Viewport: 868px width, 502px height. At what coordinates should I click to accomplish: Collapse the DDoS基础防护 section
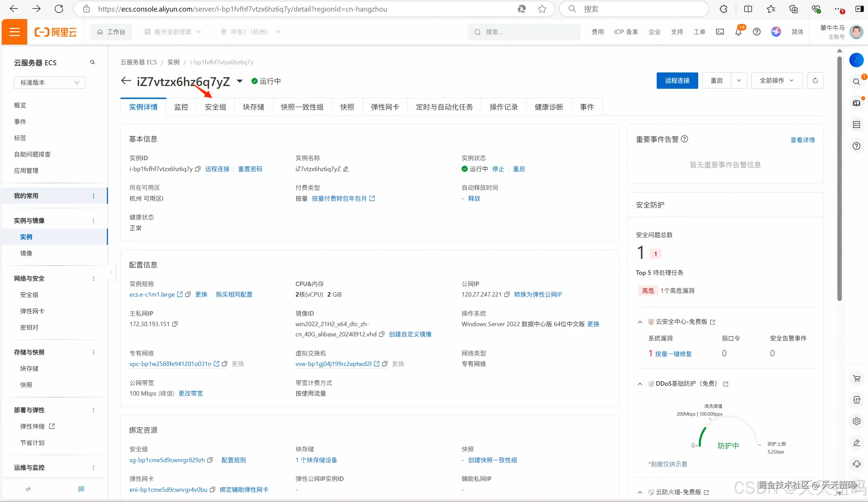point(640,384)
